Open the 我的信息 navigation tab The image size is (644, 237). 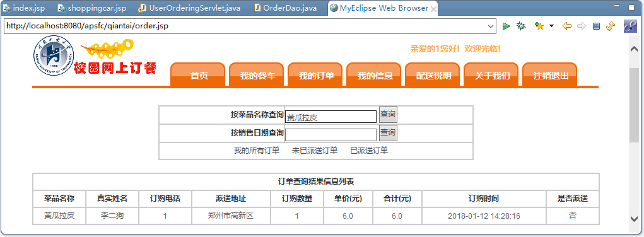tap(375, 75)
